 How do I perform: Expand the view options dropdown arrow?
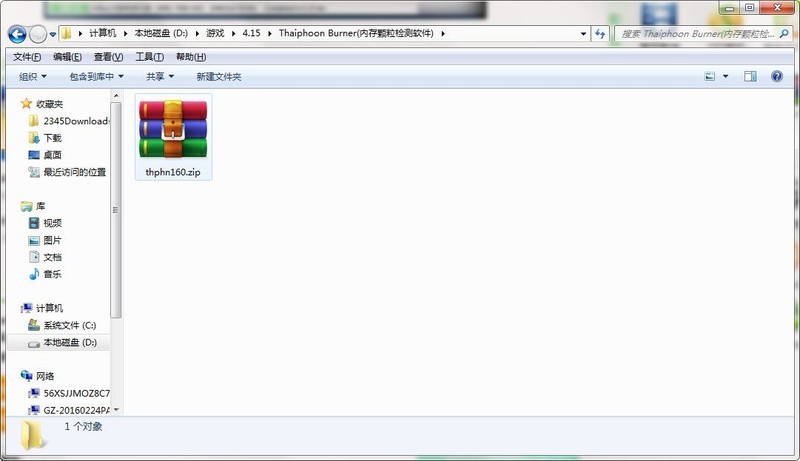point(726,76)
